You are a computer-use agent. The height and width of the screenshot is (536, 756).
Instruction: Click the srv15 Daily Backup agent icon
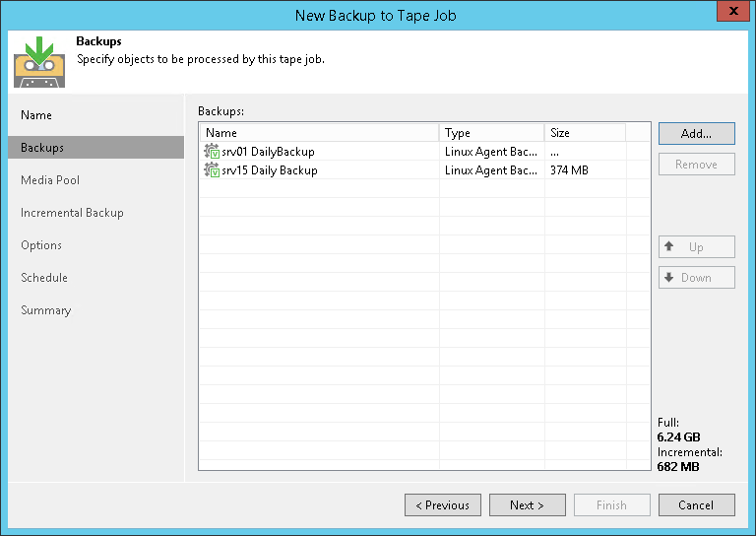212,170
